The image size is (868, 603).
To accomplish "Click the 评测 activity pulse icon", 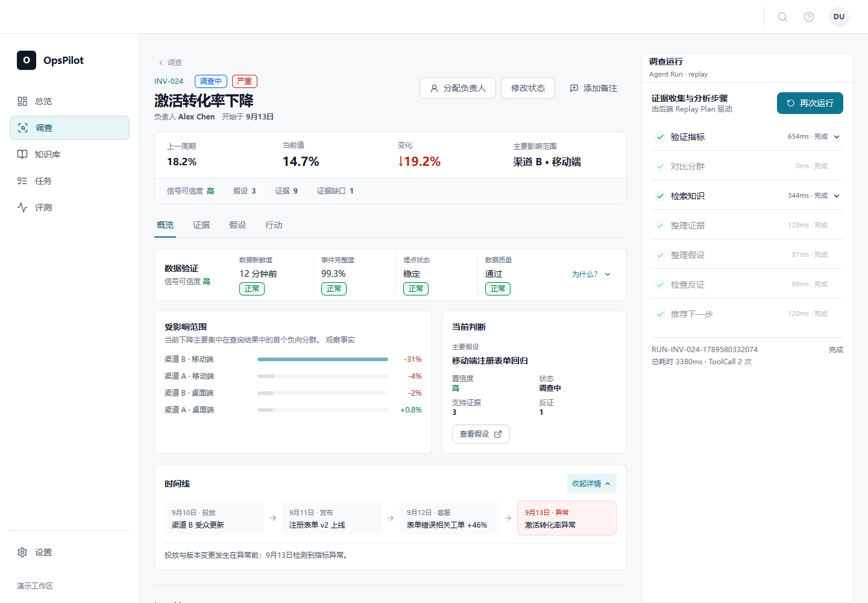I will (x=22, y=207).
